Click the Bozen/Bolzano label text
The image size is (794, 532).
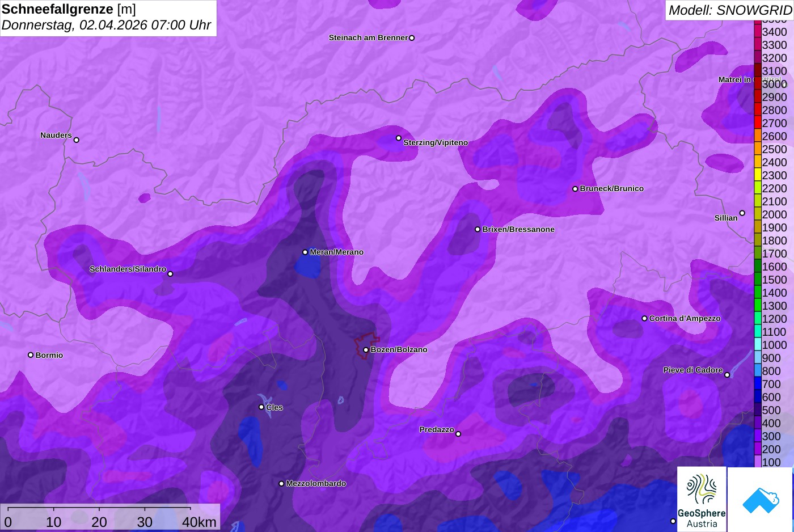coord(399,350)
